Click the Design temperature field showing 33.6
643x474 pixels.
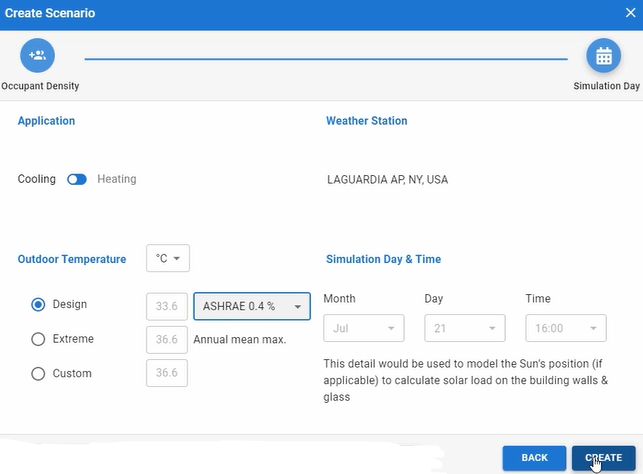point(167,306)
